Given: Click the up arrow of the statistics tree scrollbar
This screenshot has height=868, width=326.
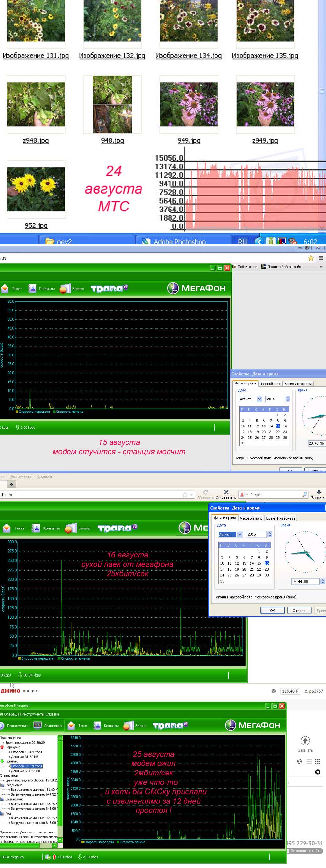Looking at the screenshot, I should 60,738.
